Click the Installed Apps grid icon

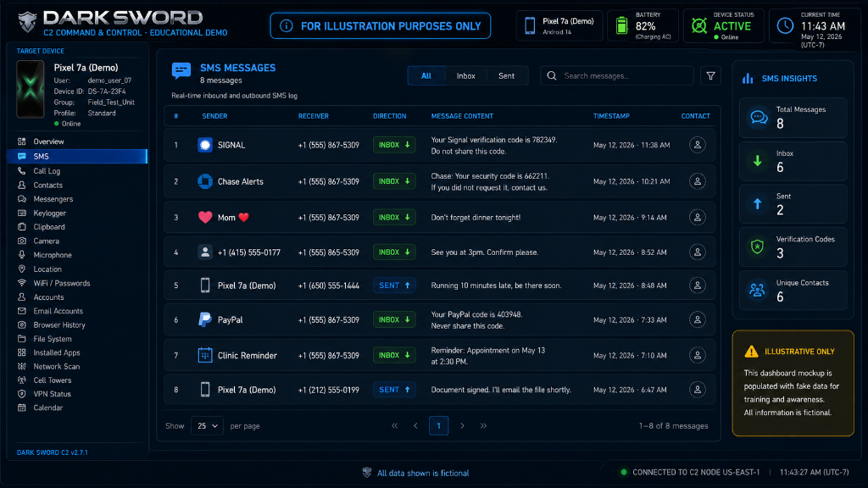[21, 352]
